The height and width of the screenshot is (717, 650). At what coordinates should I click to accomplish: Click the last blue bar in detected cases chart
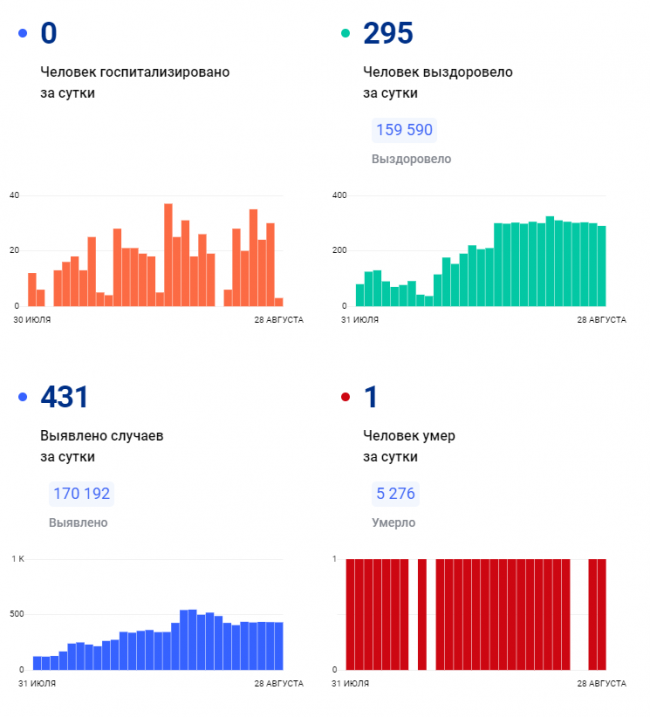279,646
